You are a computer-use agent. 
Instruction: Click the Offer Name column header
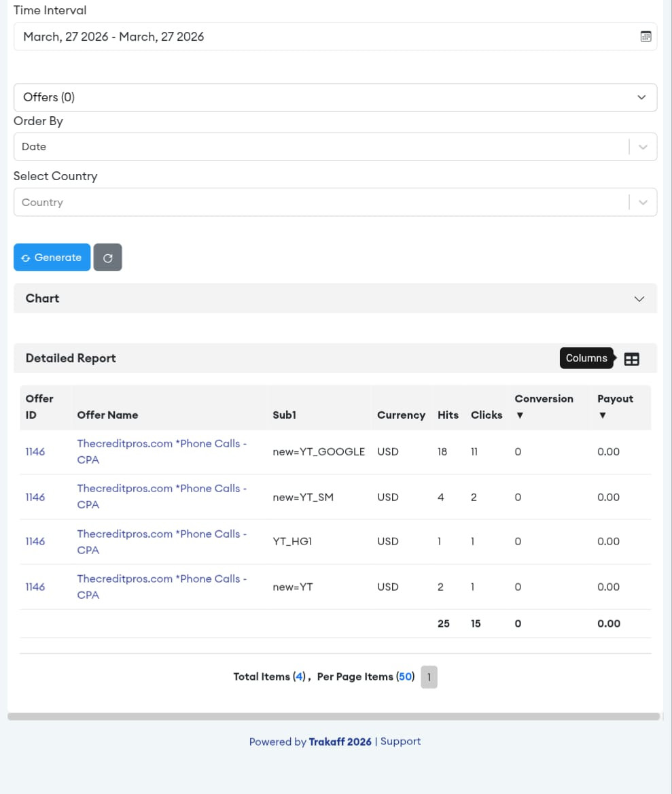107,415
